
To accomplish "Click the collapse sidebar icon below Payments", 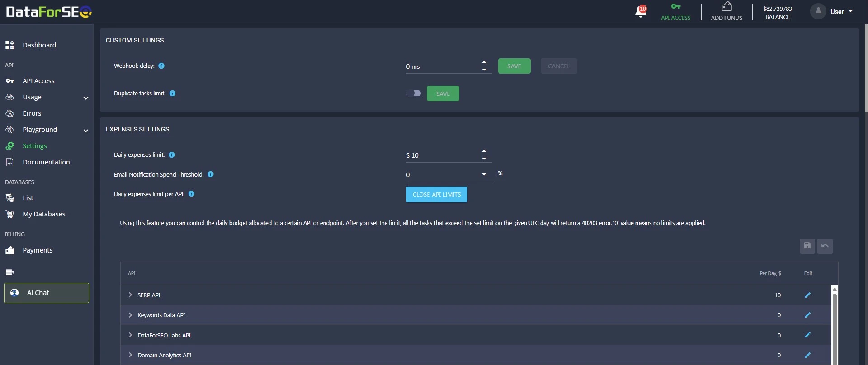I will click(10, 272).
